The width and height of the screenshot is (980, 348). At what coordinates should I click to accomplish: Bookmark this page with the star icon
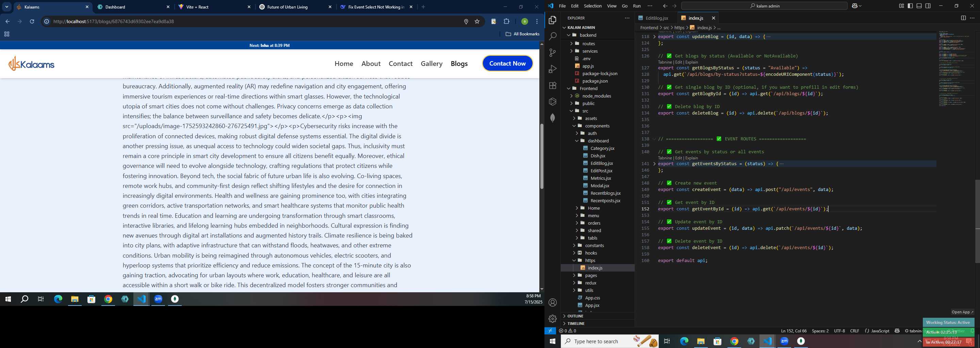click(477, 22)
